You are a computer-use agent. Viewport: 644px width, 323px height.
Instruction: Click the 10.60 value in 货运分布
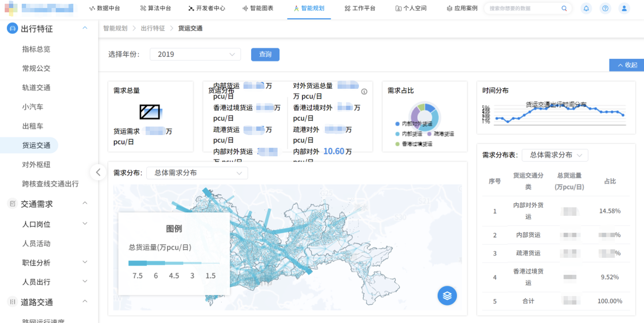334,151
